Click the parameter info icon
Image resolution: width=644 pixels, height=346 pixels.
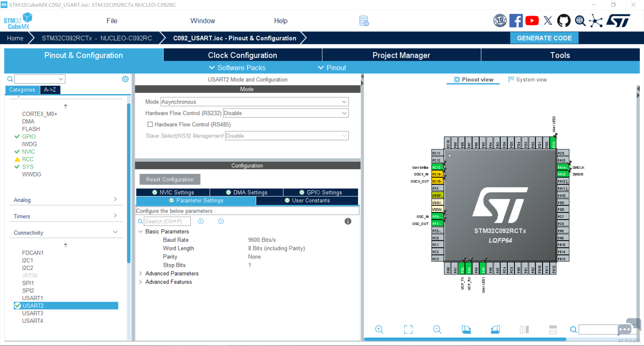point(348,221)
